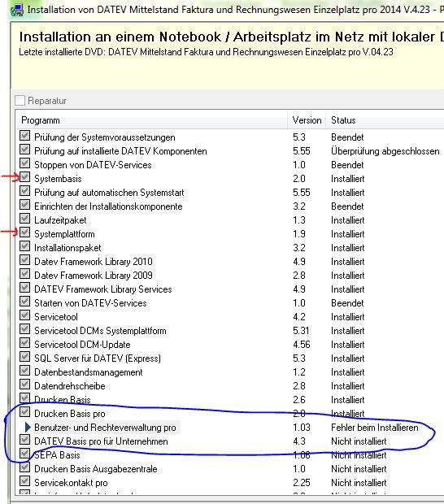Viewport: 444px width, 504px height.
Task: Toggle checkbox for Einrichten der Installationskomponente
Action: [24, 205]
